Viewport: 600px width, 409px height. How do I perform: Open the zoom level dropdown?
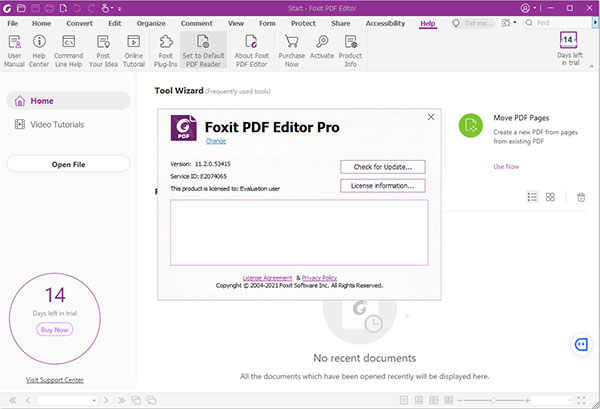pos(570,400)
